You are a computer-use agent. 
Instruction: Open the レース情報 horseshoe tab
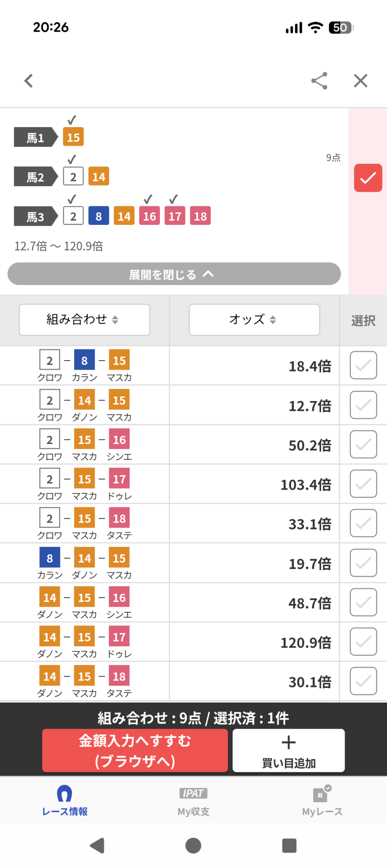(x=65, y=801)
